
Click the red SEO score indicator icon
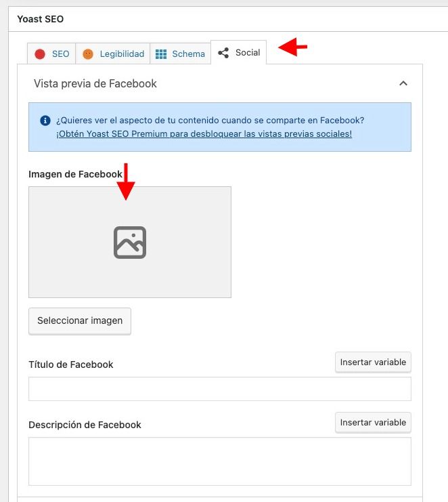click(40, 54)
